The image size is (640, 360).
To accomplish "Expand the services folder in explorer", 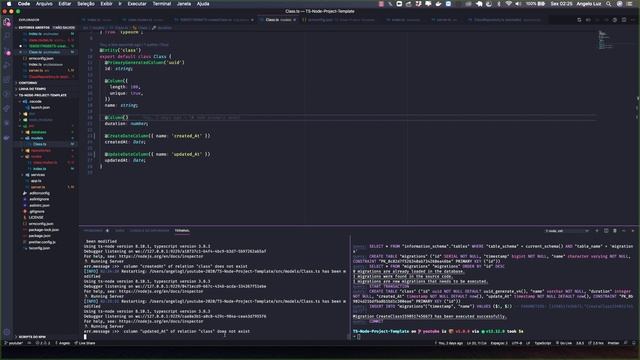I will coord(38,175).
